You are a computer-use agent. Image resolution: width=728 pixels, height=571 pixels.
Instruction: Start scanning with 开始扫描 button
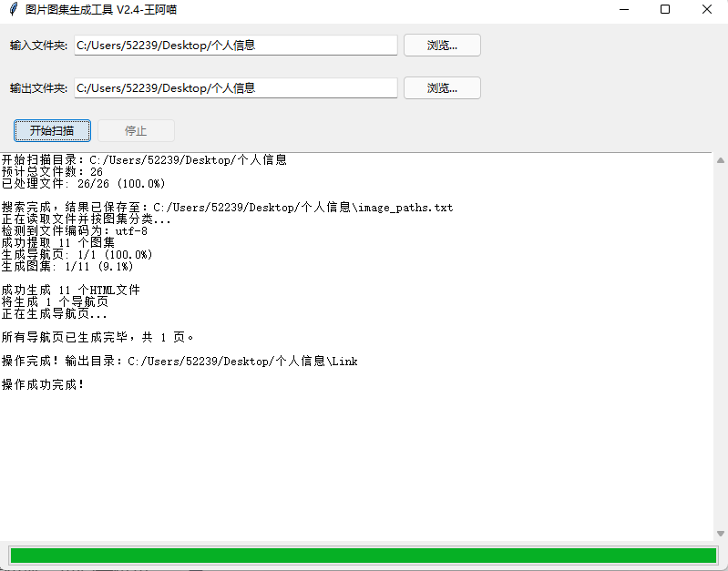point(52,130)
